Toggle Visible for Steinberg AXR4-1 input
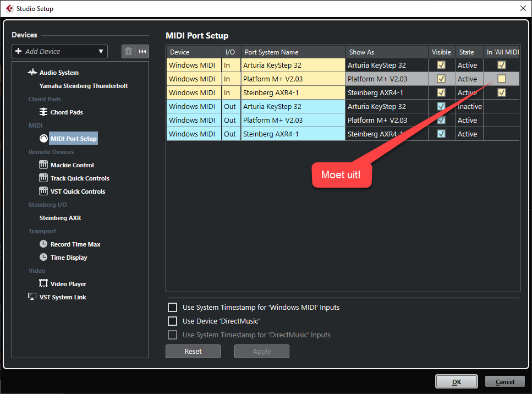The image size is (532, 394). pyautogui.click(x=441, y=92)
